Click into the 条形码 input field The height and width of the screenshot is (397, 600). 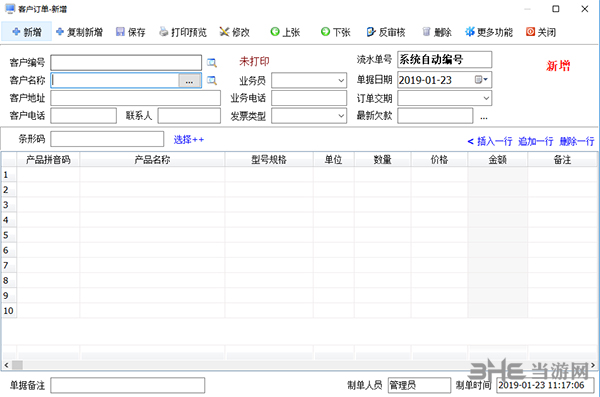click(107, 139)
